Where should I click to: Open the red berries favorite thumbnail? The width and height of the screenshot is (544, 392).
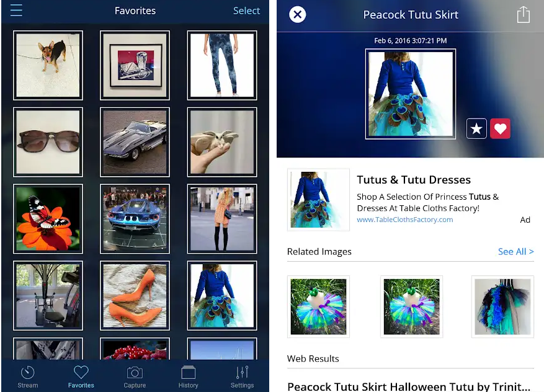pos(135,349)
